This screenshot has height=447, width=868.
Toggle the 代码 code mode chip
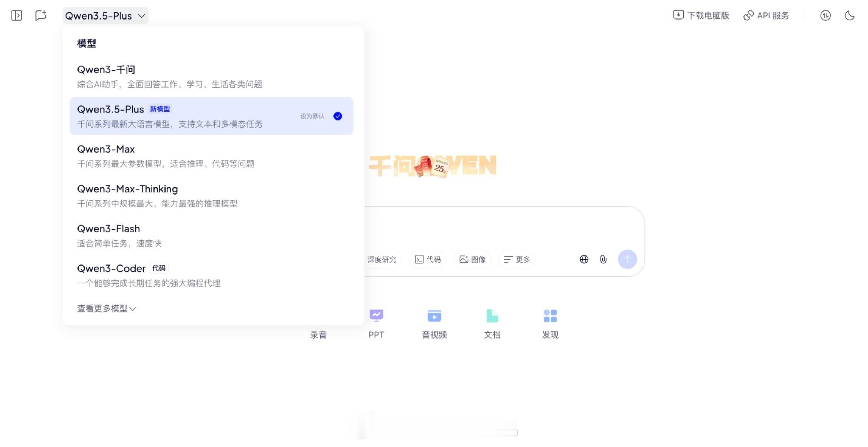[x=428, y=259]
